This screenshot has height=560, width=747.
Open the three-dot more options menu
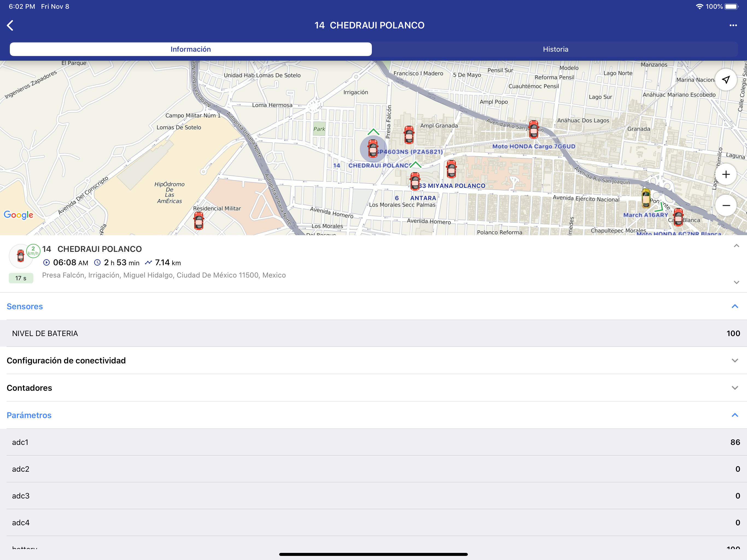point(733,25)
